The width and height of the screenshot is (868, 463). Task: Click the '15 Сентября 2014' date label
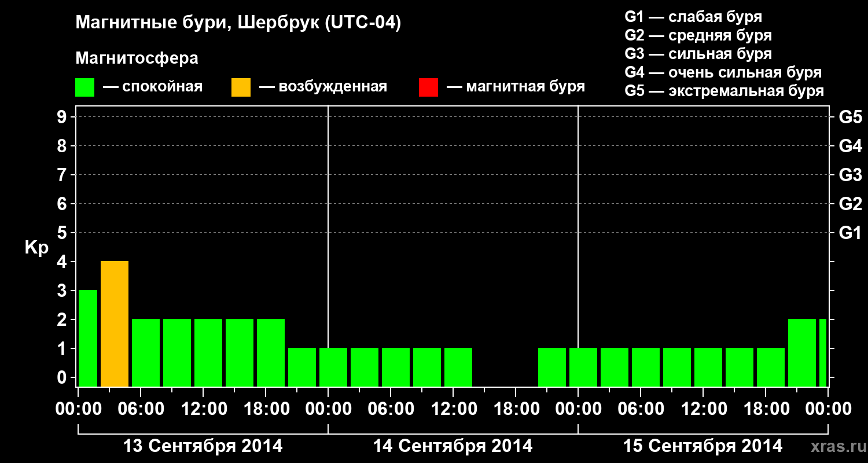click(x=703, y=446)
